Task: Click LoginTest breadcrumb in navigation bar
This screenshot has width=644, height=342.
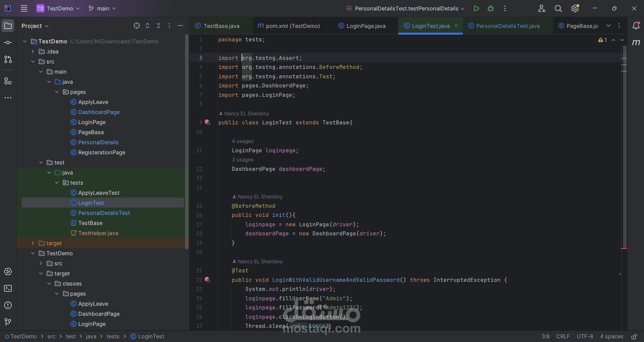Action: (147, 337)
